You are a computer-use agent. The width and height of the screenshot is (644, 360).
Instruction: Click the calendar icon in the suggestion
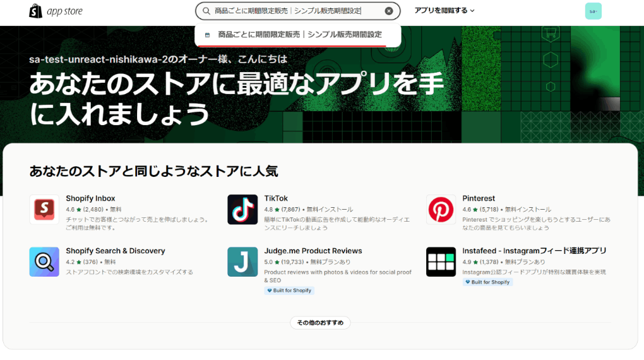tap(208, 35)
